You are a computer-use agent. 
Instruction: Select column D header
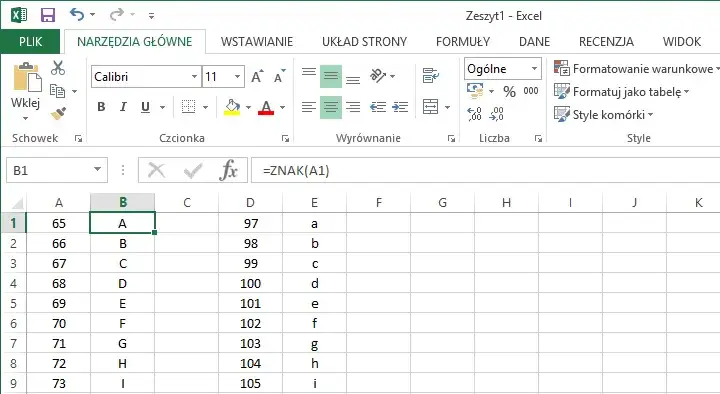click(250, 203)
